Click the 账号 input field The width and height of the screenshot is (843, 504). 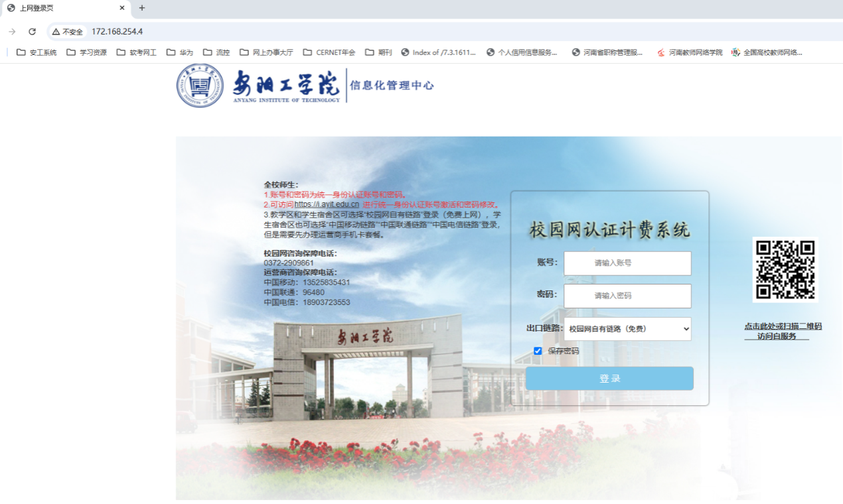[x=627, y=263]
